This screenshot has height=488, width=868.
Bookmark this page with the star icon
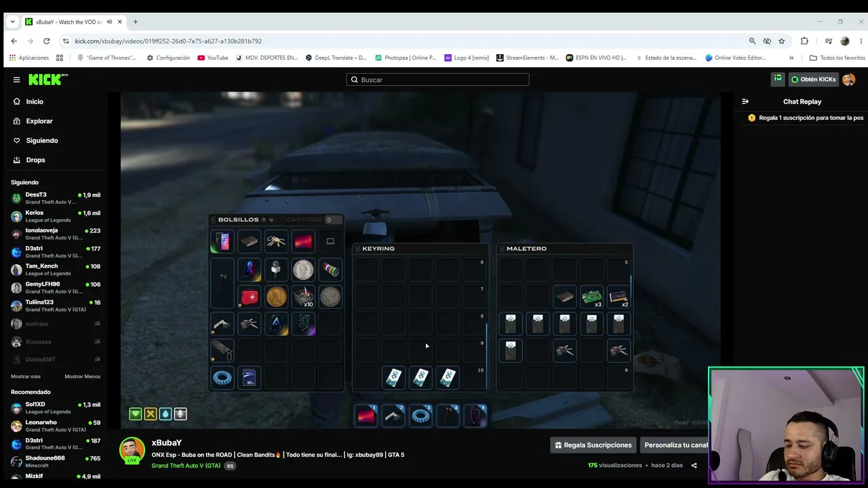781,41
